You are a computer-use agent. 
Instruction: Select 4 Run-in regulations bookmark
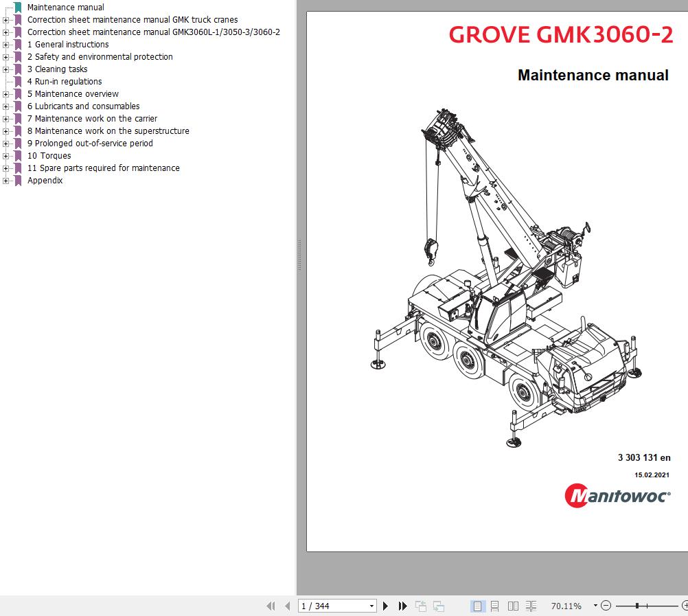click(65, 82)
